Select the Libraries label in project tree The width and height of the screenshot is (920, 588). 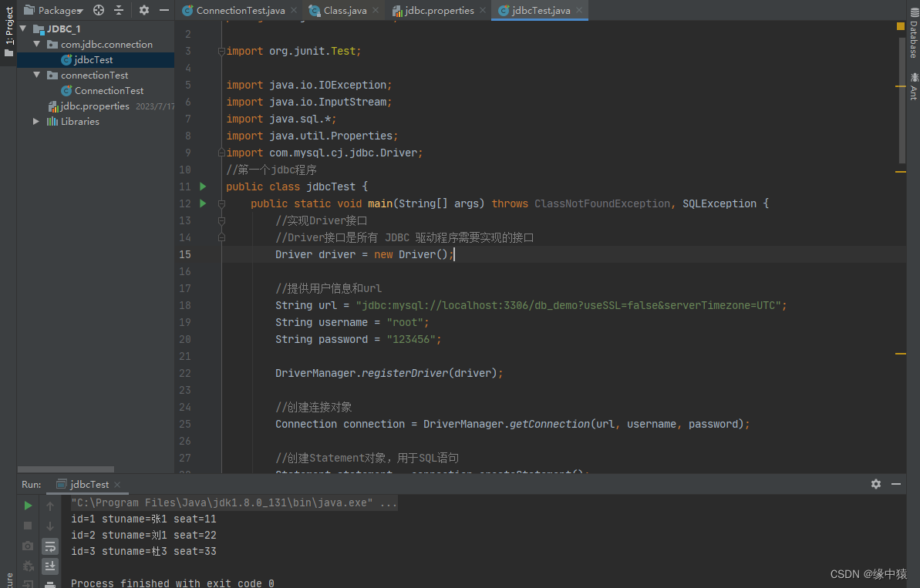point(79,121)
